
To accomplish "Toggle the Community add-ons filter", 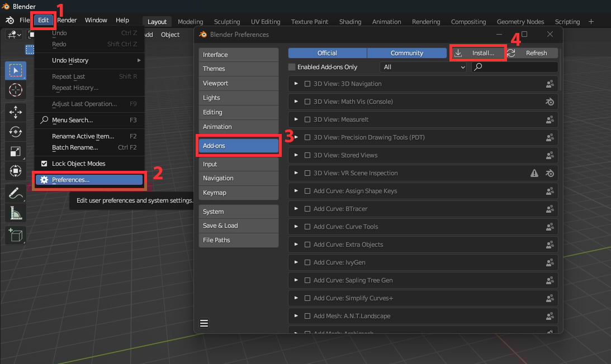I will [407, 53].
